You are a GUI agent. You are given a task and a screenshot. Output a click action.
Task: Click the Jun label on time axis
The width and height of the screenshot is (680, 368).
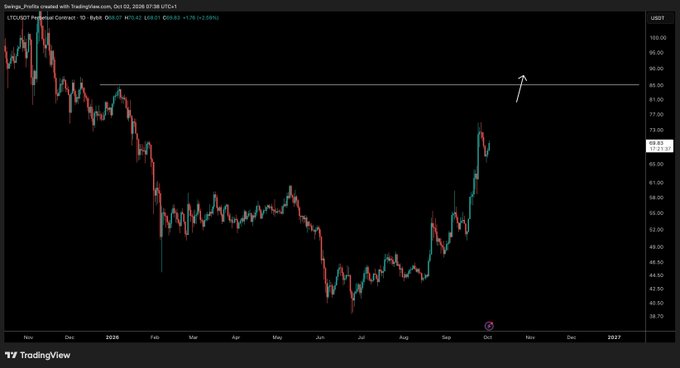click(x=320, y=337)
